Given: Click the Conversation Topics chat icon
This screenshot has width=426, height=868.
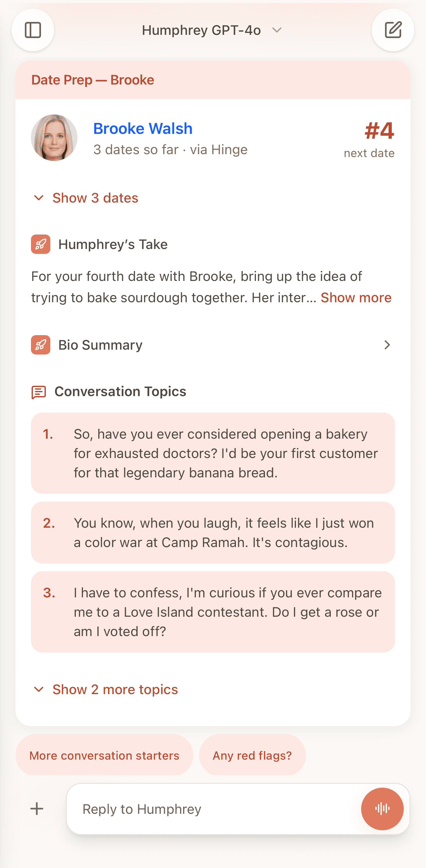Looking at the screenshot, I should coord(39,392).
